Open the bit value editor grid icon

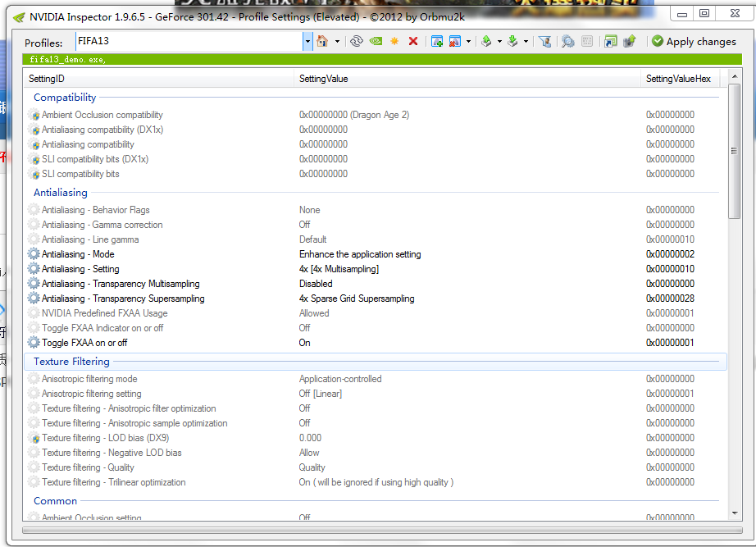pyautogui.click(x=587, y=42)
